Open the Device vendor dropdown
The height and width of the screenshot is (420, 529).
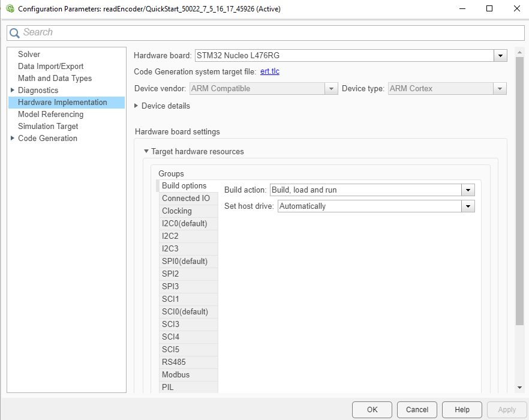coord(331,88)
